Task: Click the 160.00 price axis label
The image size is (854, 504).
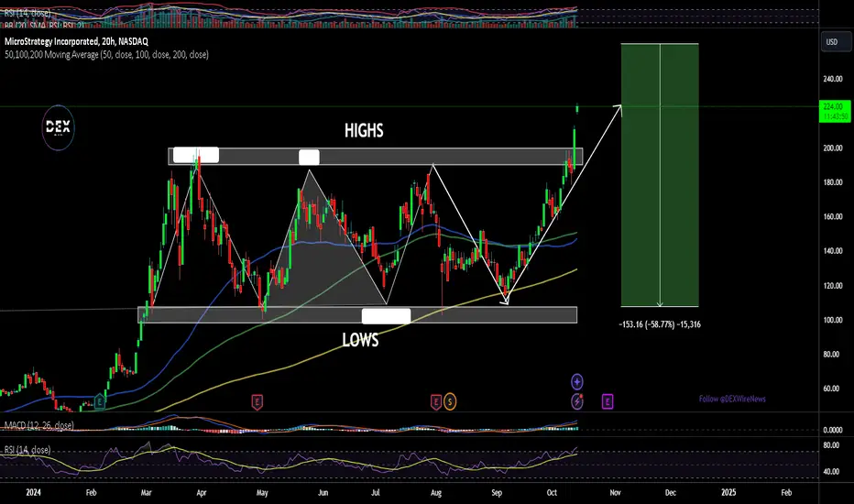Action: pos(833,216)
